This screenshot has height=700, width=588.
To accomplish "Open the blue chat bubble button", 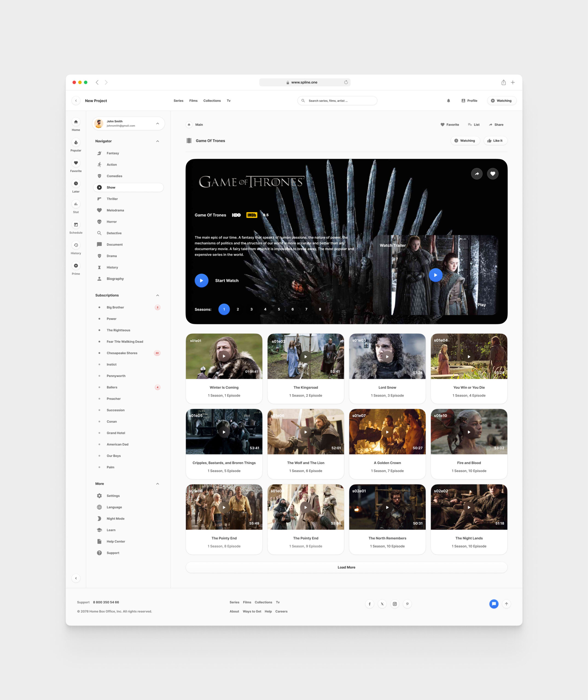I will [x=494, y=604].
